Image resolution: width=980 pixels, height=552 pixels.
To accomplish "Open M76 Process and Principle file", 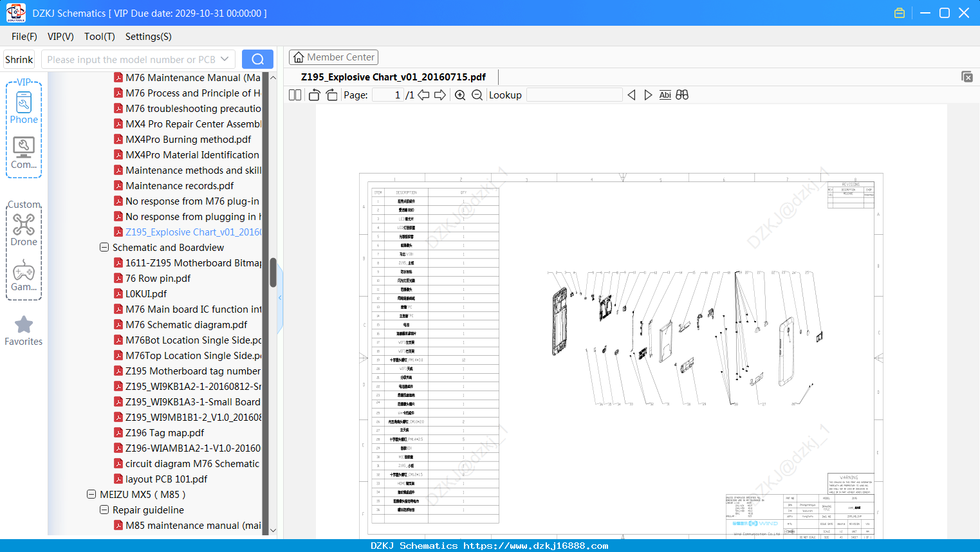I will point(187,93).
